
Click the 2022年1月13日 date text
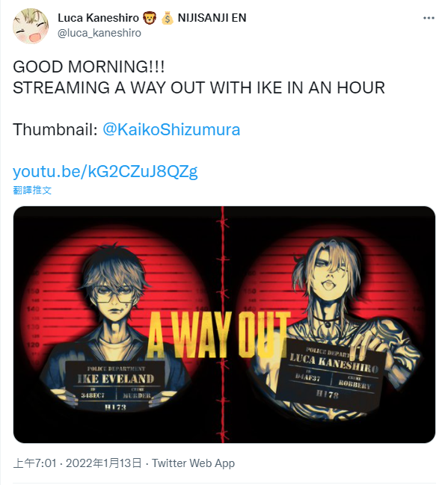coord(104,463)
